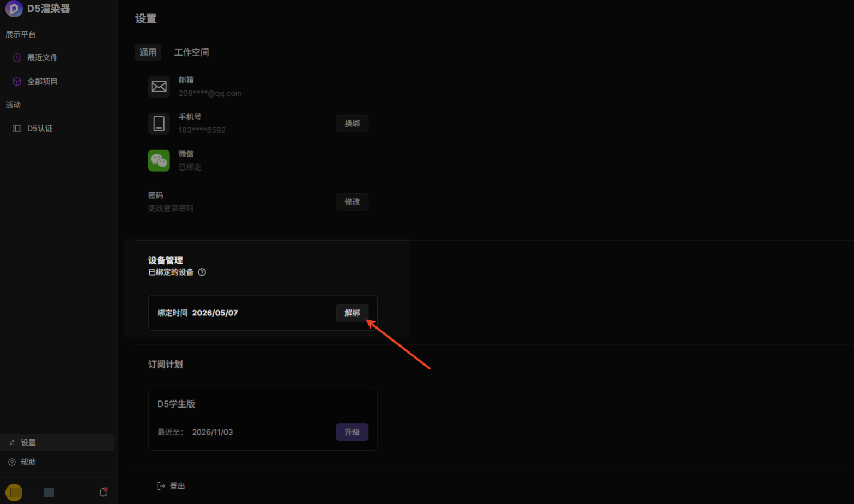This screenshot has width=854, height=504.
Task: Switch to the 通用 tab
Action: point(148,52)
